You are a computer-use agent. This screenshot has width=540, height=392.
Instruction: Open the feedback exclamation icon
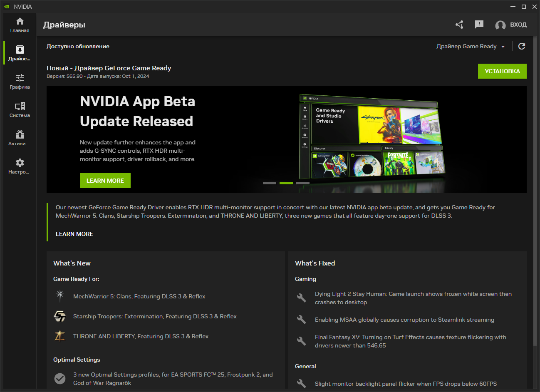(479, 25)
